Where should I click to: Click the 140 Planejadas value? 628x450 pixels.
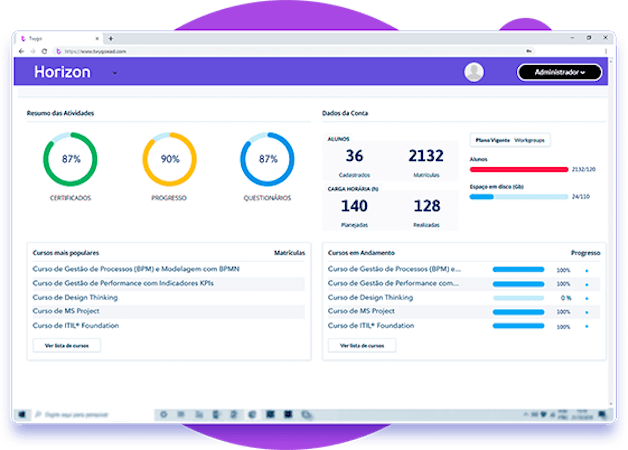354,206
